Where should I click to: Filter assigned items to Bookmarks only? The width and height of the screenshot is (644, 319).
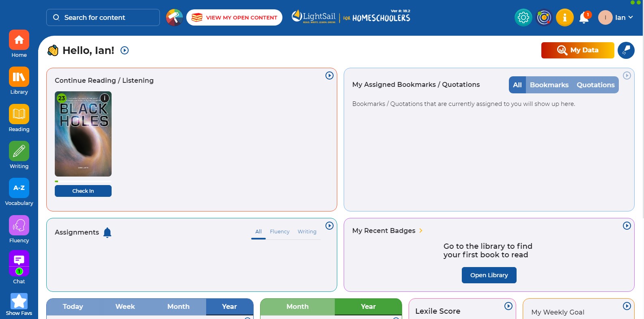[x=549, y=85]
